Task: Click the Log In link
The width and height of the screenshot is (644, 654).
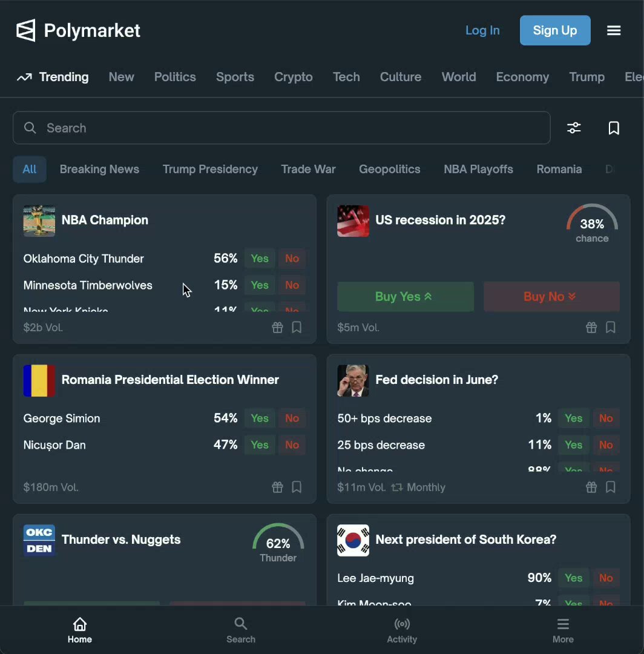Action: click(x=482, y=30)
